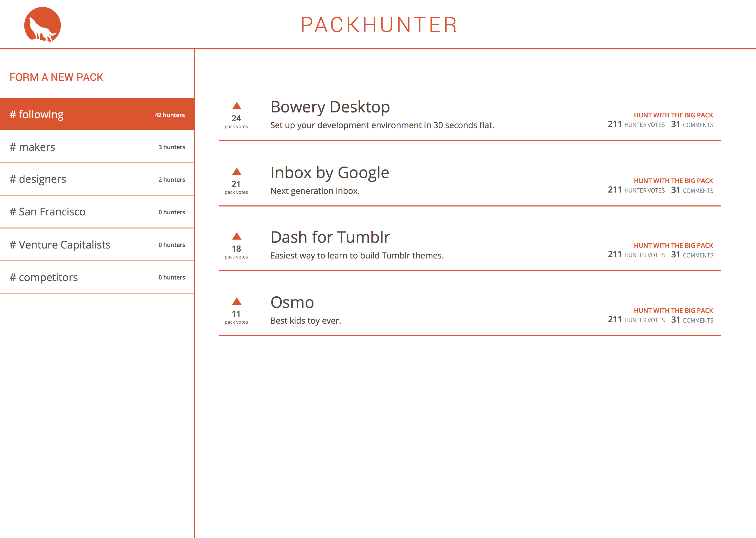Select the # following pack
This screenshot has height=538, width=756.
[x=97, y=114]
